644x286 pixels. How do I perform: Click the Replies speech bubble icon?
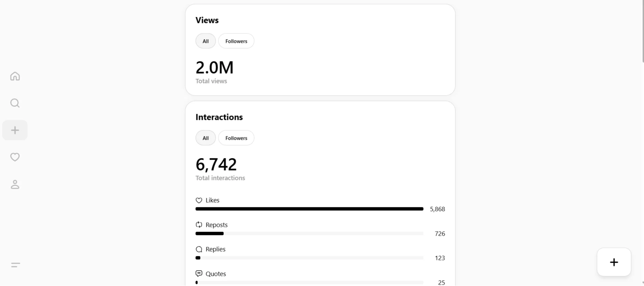click(x=199, y=249)
